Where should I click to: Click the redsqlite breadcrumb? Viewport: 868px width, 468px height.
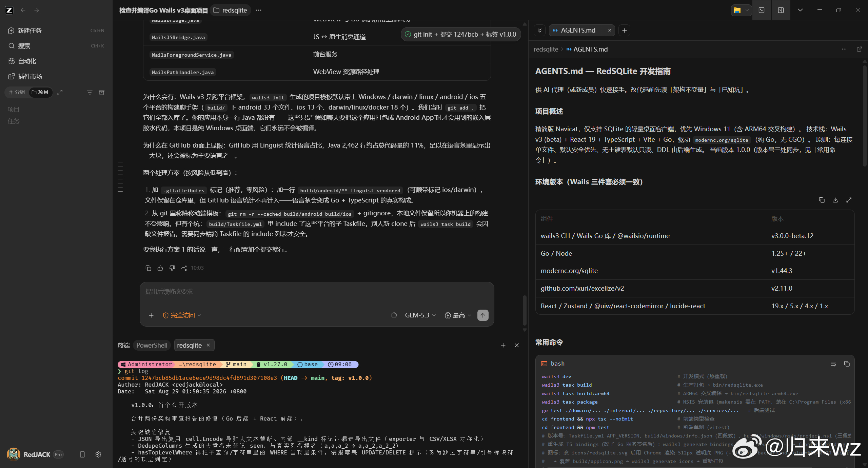pyautogui.click(x=546, y=50)
